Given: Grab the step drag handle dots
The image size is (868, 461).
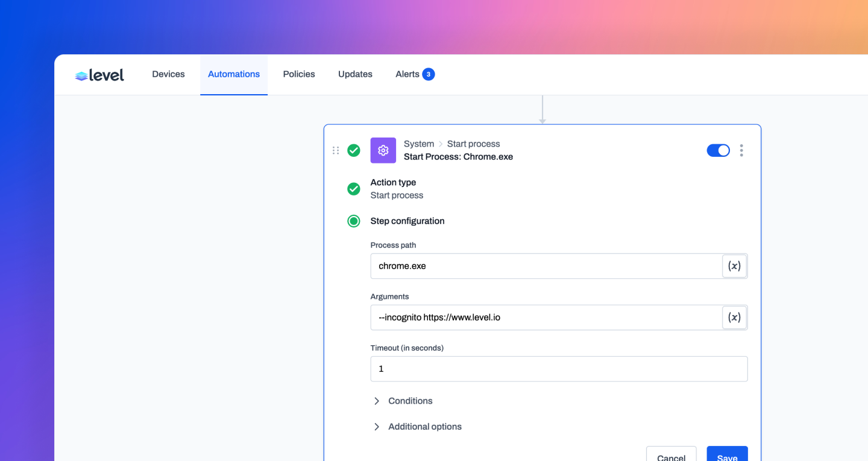Looking at the screenshot, I should pyautogui.click(x=336, y=150).
